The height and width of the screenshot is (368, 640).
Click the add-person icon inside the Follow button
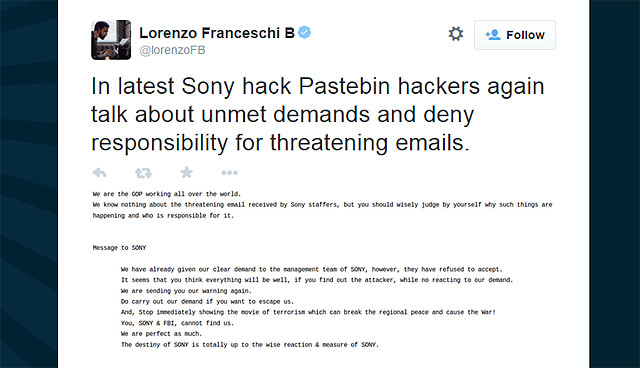coord(493,35)
